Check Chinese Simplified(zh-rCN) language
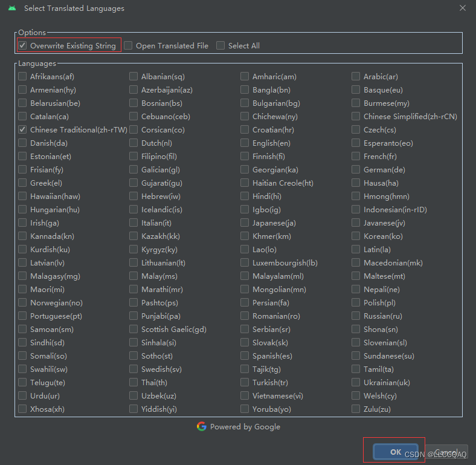The image size is (476, 465). 356,117
